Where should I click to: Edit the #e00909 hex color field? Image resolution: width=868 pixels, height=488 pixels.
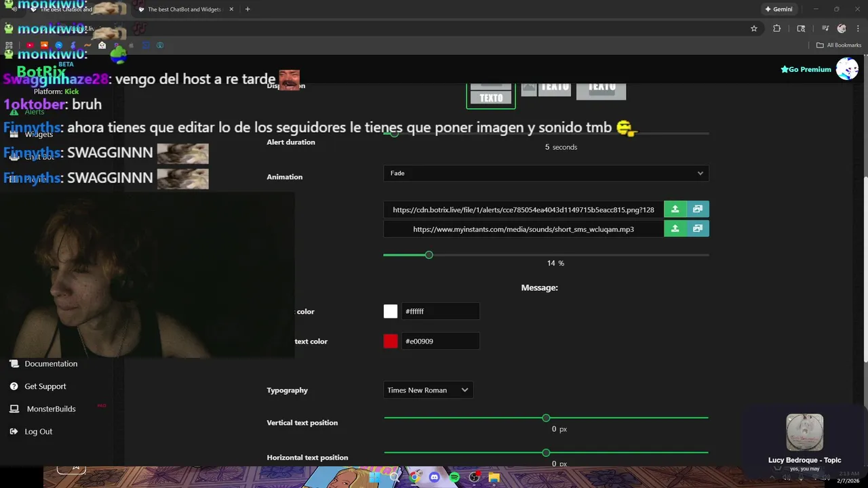click(441, 342)
